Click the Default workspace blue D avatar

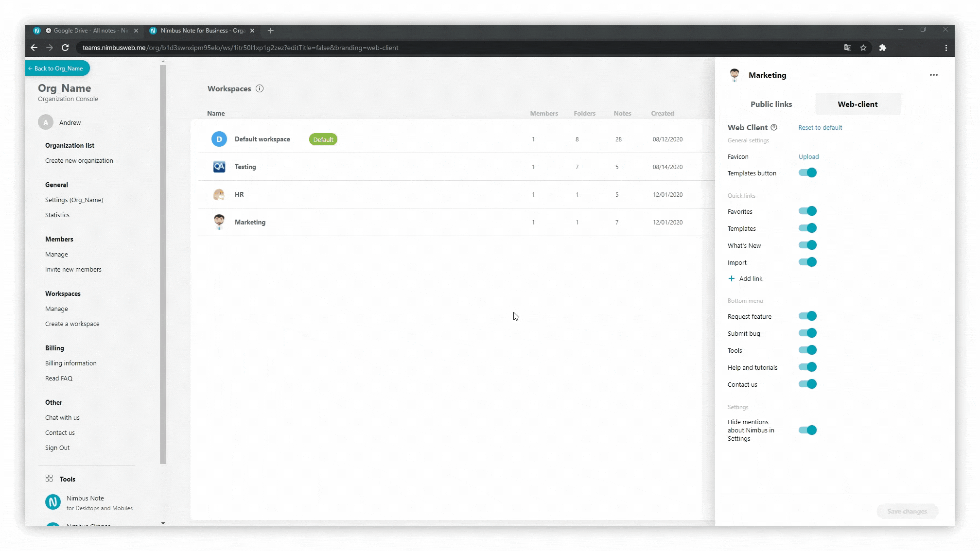click(219, 139)
